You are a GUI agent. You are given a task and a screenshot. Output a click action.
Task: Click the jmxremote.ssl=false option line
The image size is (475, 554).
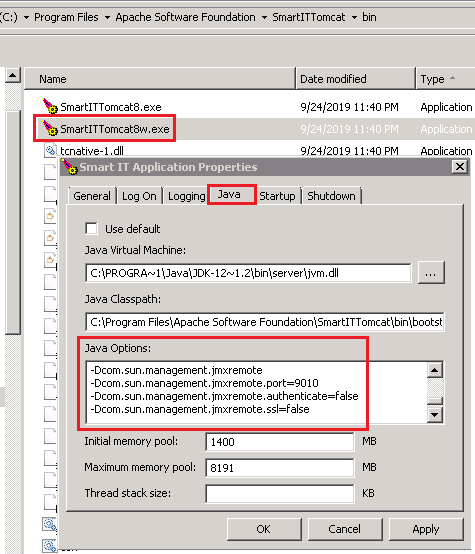point(200,409)
